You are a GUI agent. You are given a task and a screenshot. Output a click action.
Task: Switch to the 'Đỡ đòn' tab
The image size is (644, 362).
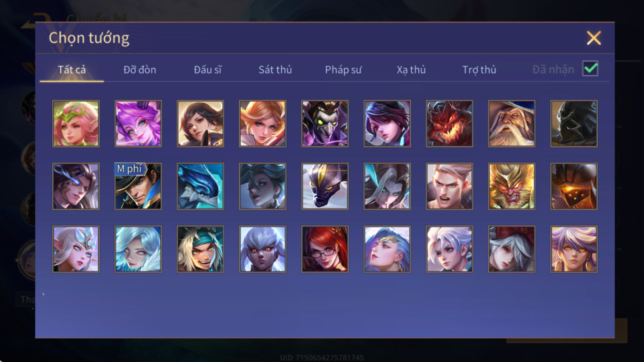[x=140, y=70]
